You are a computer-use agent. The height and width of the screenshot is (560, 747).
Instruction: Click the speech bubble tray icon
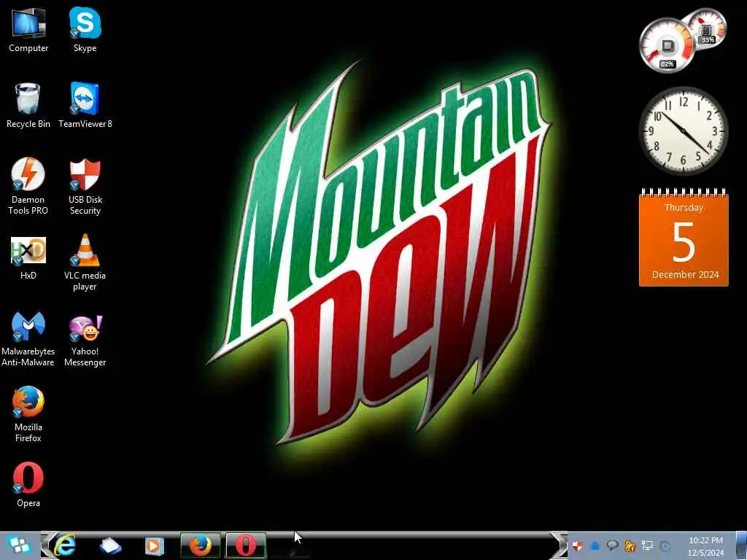tap(612, 545)
